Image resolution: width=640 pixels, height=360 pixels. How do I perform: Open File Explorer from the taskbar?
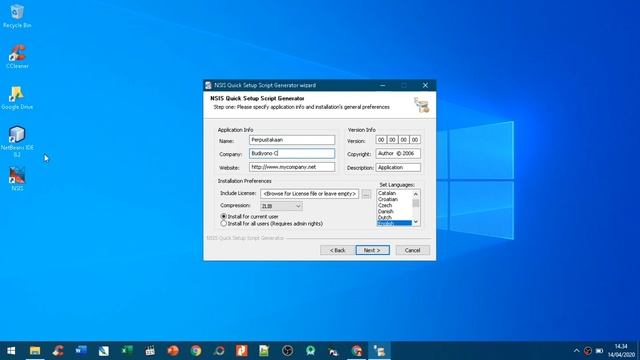coord(35,351)
